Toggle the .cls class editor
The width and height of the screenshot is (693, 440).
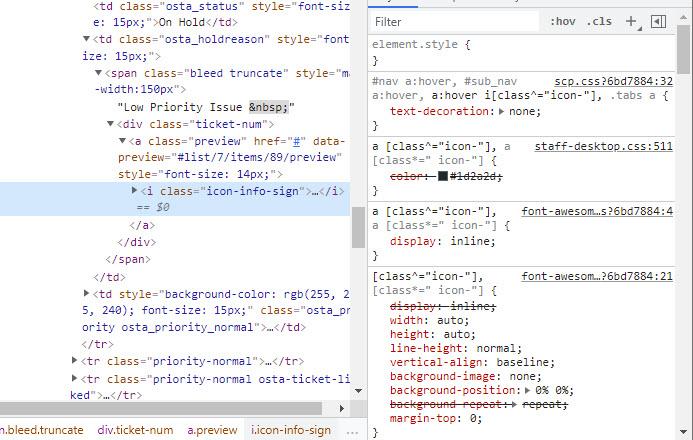pyautogui.click(x=600, y=21)
